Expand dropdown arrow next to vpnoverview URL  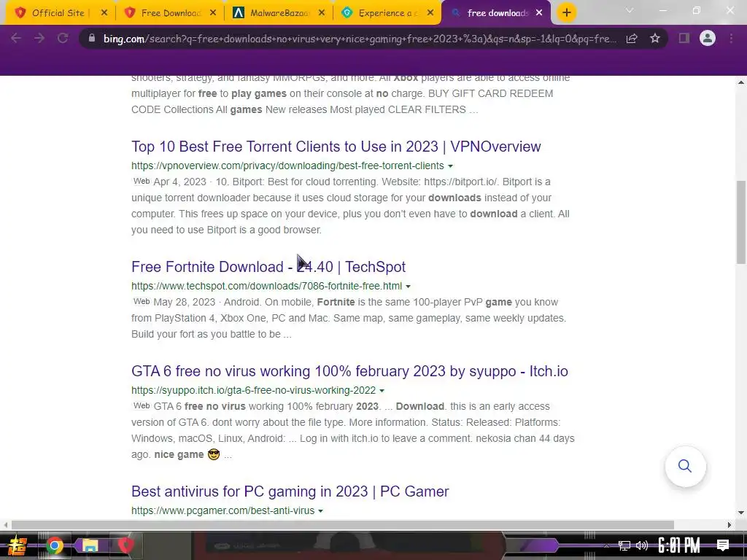click(450, 166)
